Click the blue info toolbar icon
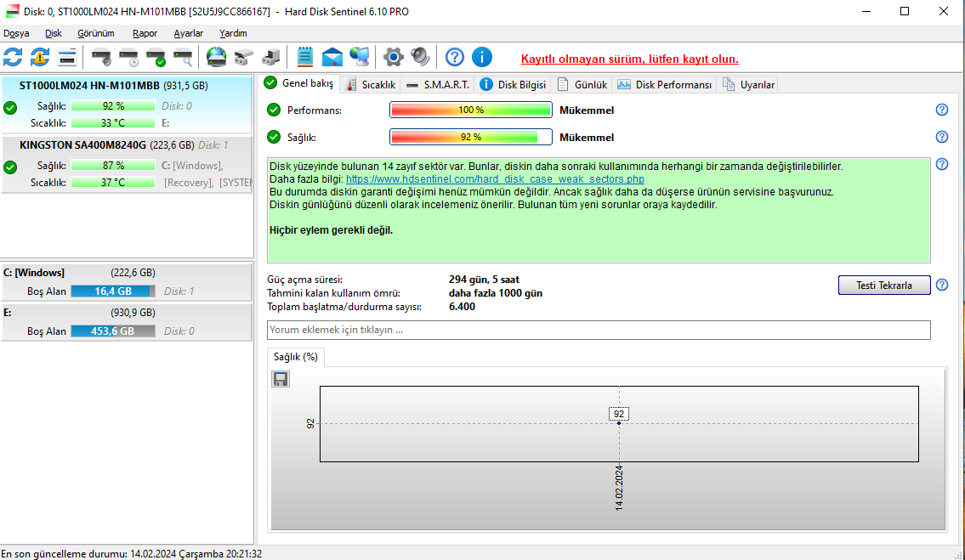The height and width of the screenshot is (560, 965). 482,57
